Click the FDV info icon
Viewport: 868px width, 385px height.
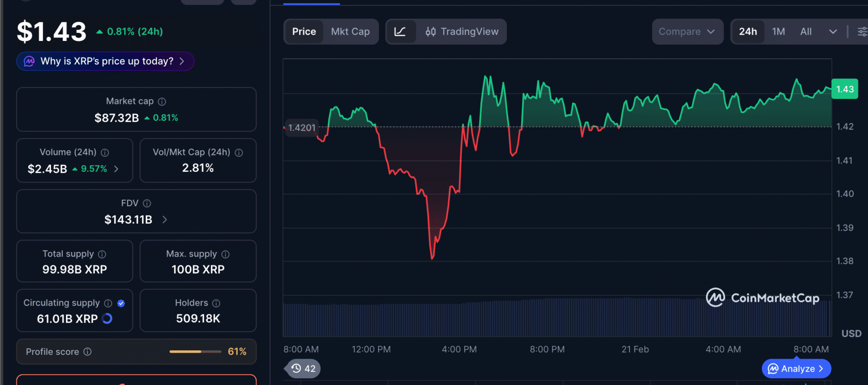coord(147,203)
